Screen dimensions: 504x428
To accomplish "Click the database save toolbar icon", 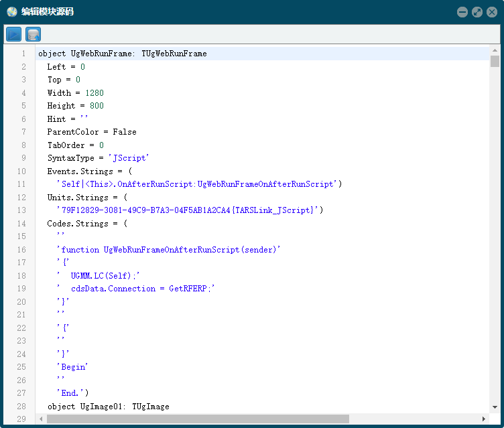I will tap(33, 34).
